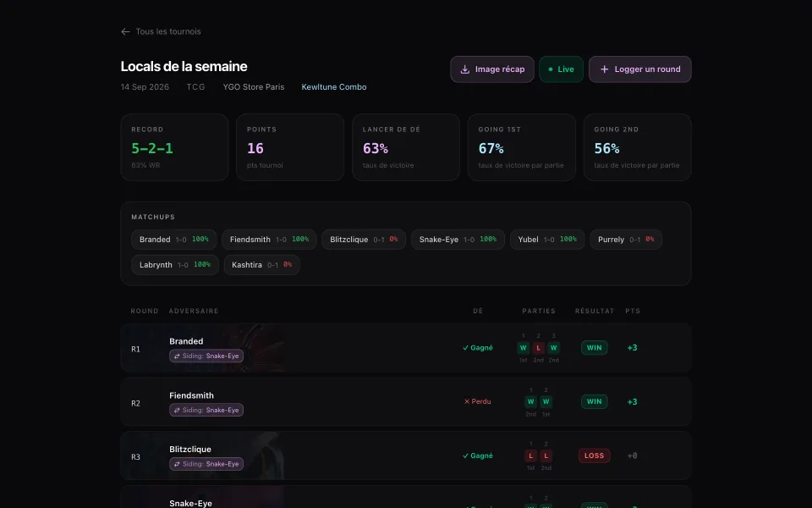Click the date 14 Sep 2026
The width and height of the screenshot is (812, 508).
tap(145, 87)
